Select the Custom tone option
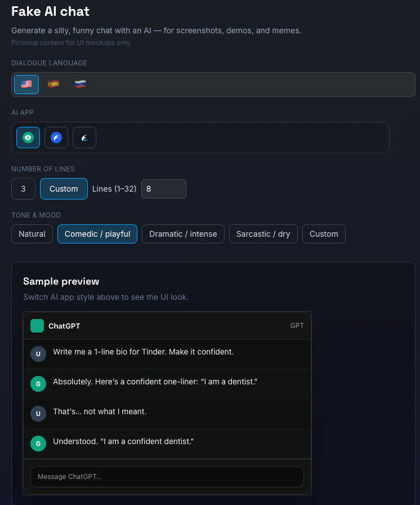 324,234
